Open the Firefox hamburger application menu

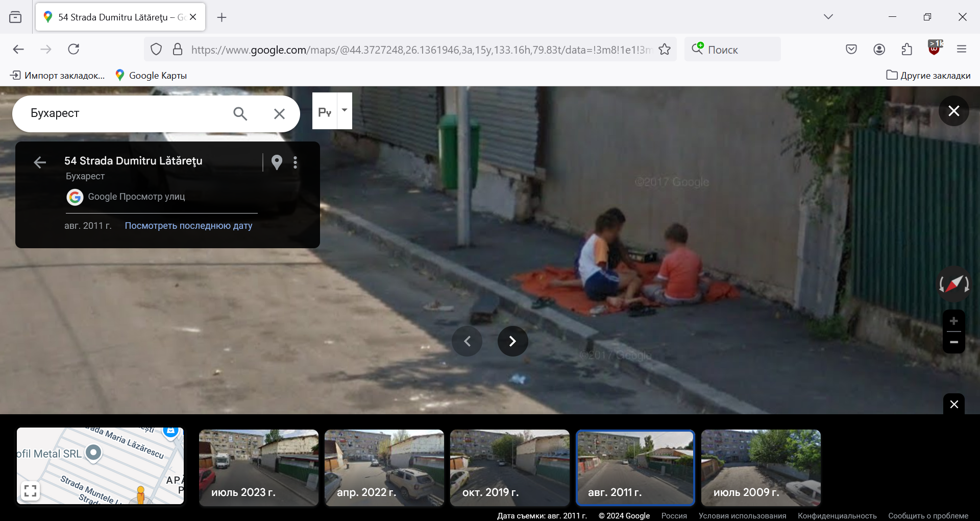pyautogui.click(x=962, y=49)
